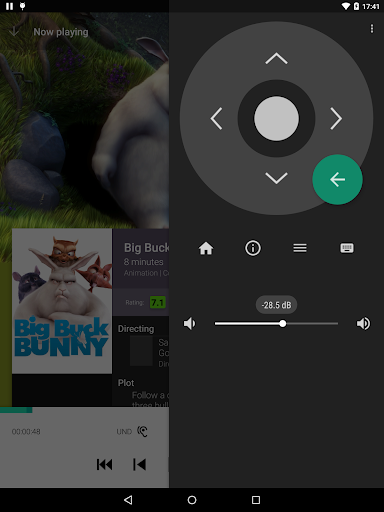Click the volume slider track

[276, 323]
